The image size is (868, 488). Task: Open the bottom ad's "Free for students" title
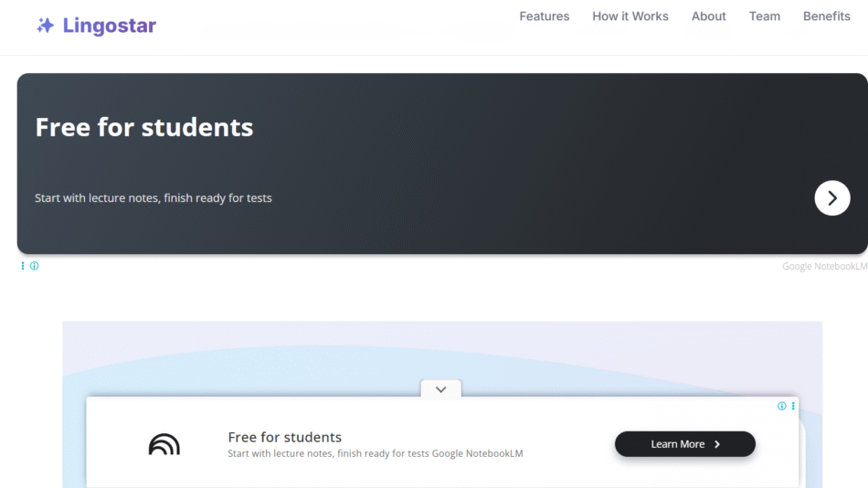284,437
